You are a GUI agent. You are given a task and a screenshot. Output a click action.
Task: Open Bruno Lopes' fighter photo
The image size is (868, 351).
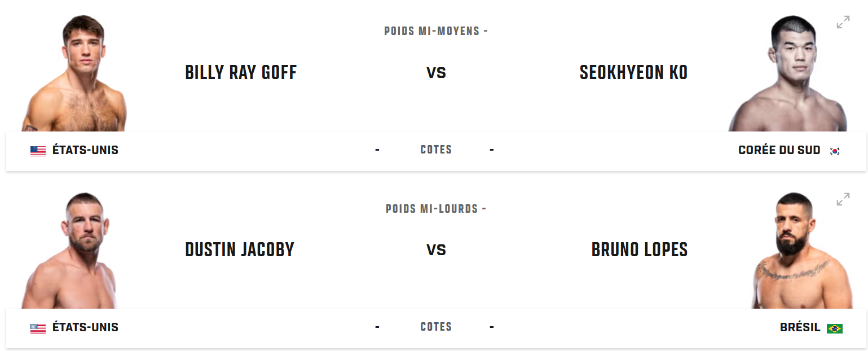coord(795,251)
